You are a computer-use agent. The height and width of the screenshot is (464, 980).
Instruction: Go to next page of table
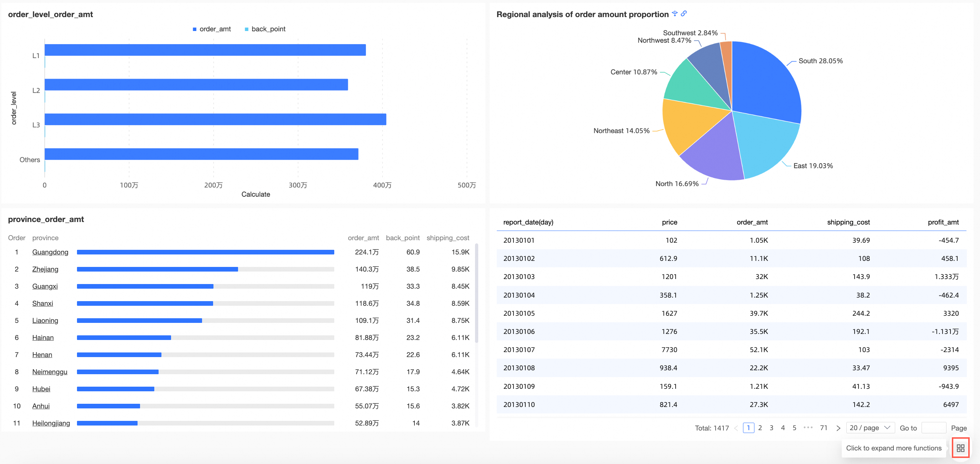(x=838, y=428)
